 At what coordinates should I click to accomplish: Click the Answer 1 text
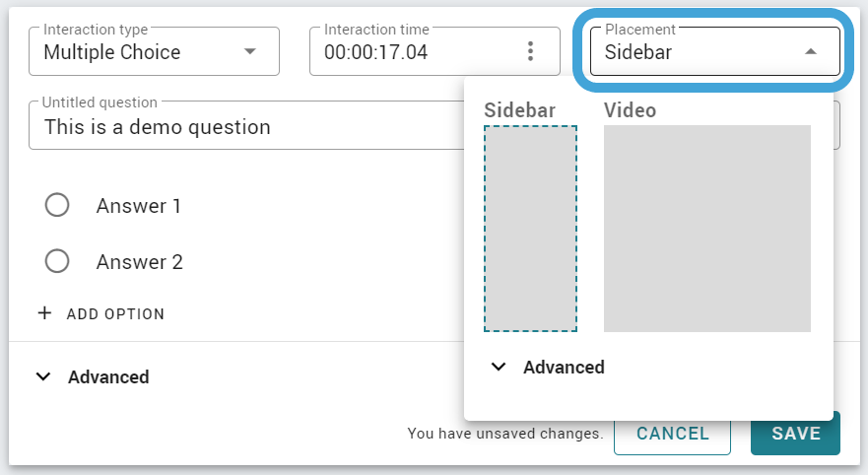pos(138,206)
